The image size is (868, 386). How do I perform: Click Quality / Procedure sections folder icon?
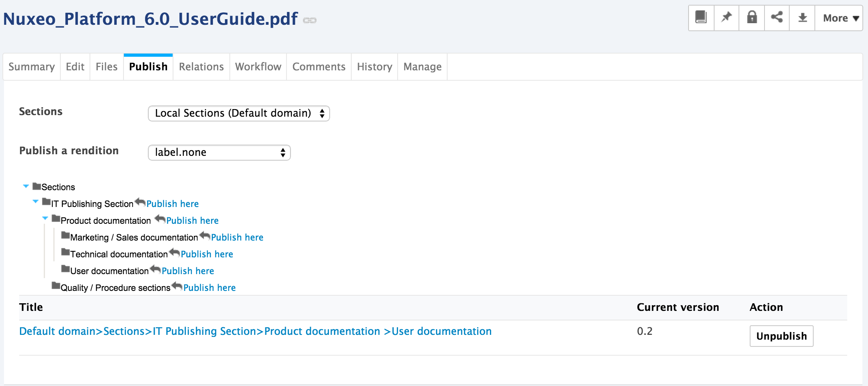point(56,286)
